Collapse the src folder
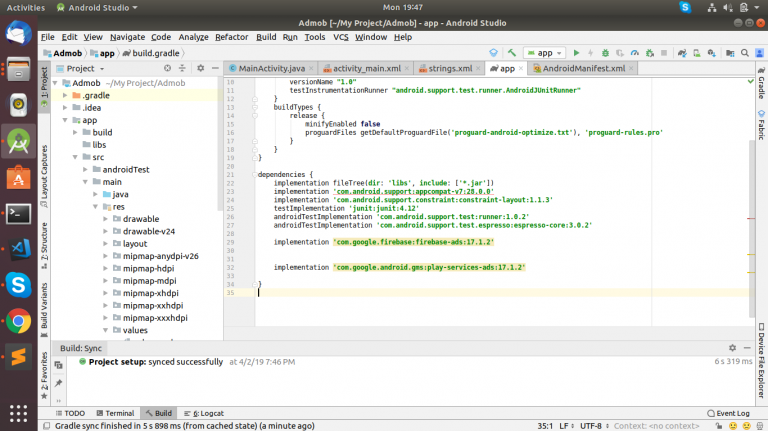The image size is (768, 431). pos(75,157)
